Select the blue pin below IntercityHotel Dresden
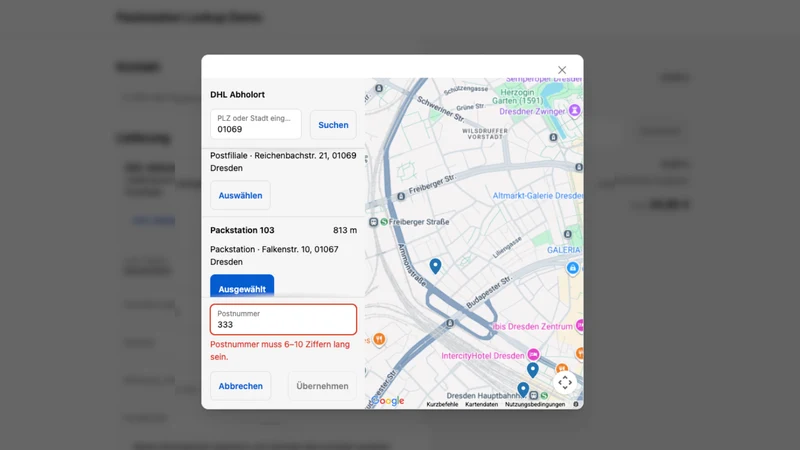800x450 pixels. pos(533,370)
